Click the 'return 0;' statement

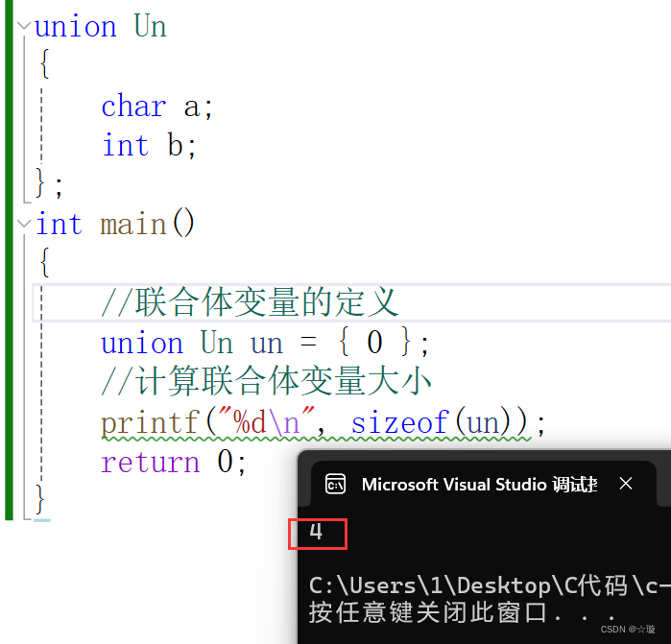point(174,463)
